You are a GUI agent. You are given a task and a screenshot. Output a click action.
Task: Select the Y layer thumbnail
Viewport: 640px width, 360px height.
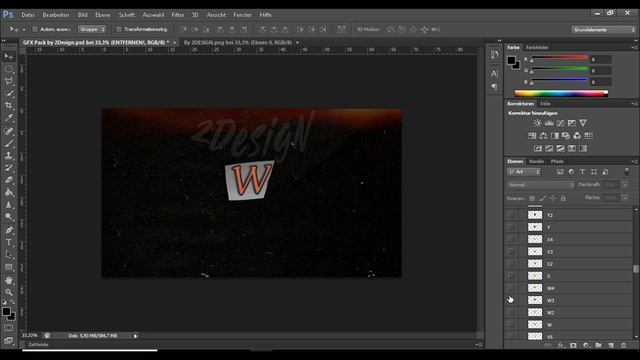coord(535,227)
